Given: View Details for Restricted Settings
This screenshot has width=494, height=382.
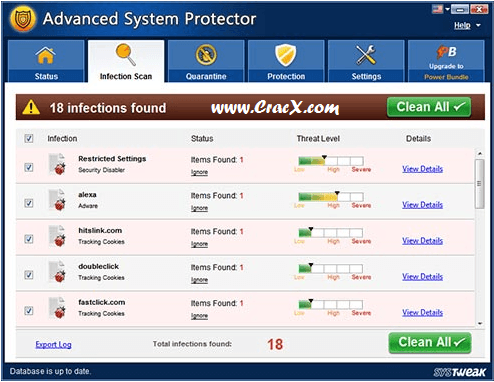Looking at the screenshot, I should point(422,169).
